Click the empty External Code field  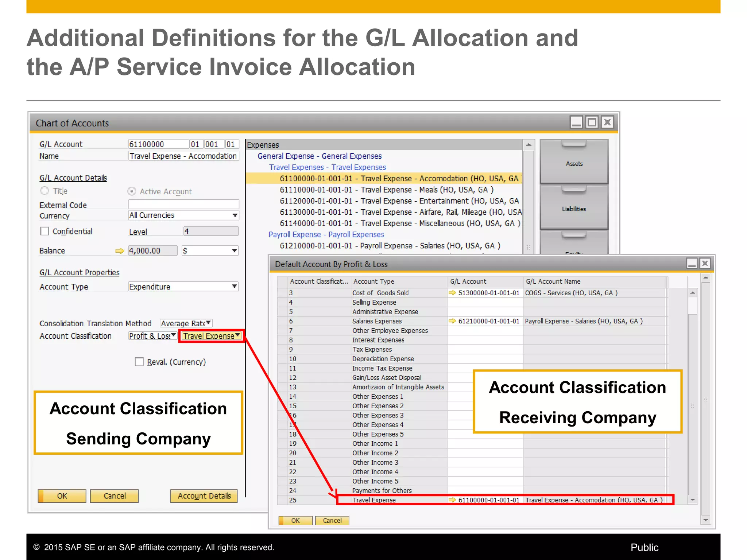(x=183, y=204)
